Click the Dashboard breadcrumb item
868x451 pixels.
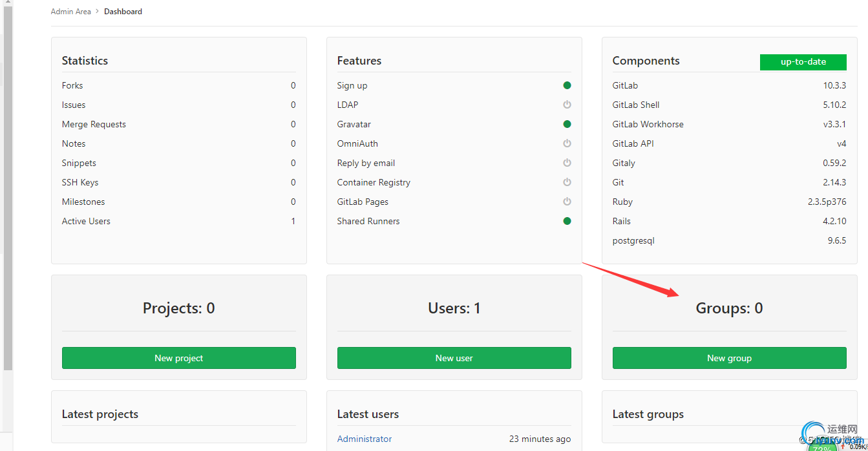click(123, 12)
